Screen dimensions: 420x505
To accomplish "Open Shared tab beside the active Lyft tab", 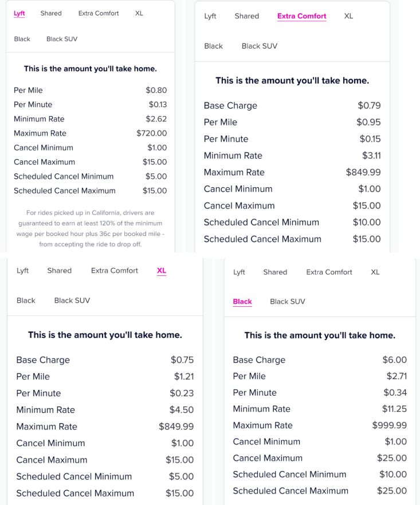I will pos(51,13).
